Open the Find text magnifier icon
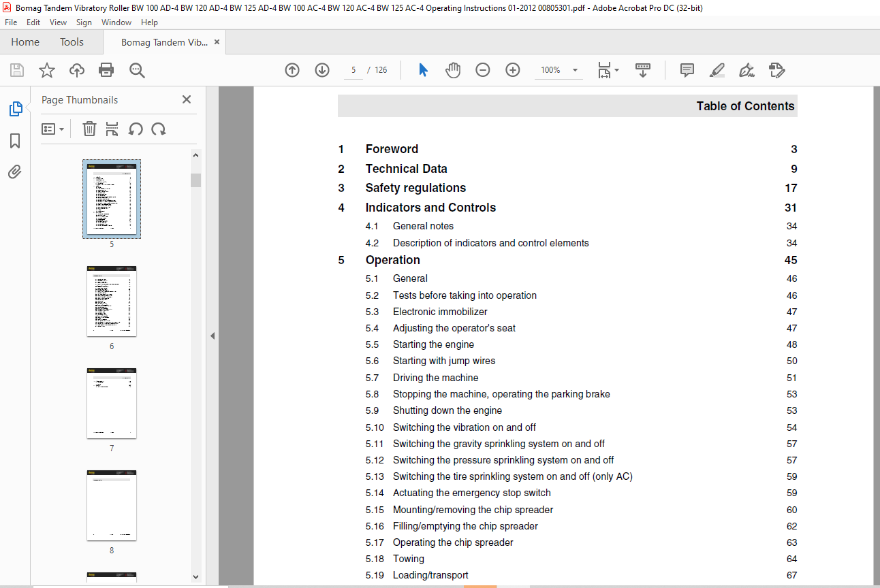Viewport: 880px width, 588px height. tap(137, 70)
